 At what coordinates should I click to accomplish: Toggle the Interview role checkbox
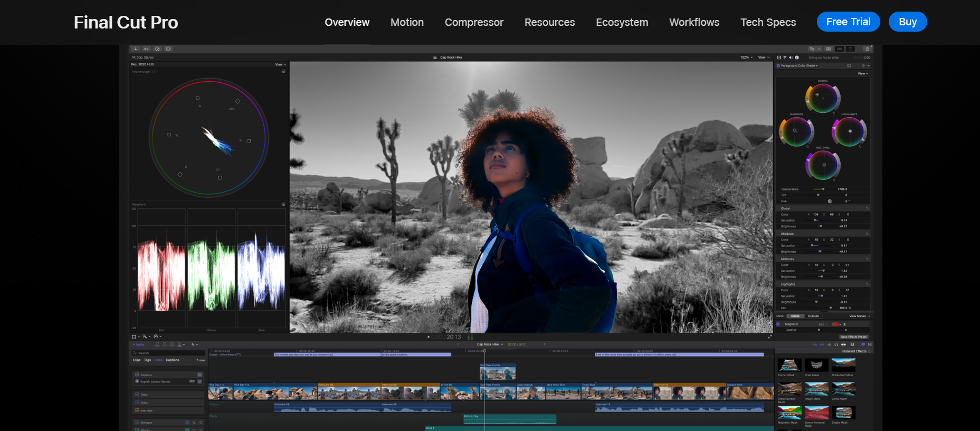coord(137,410)
